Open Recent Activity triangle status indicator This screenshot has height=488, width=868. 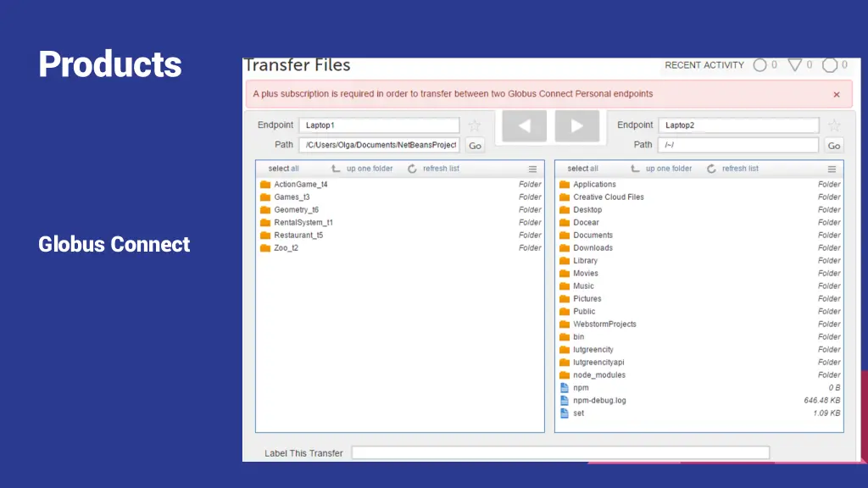pyautogui.click(x=795, y=65)
